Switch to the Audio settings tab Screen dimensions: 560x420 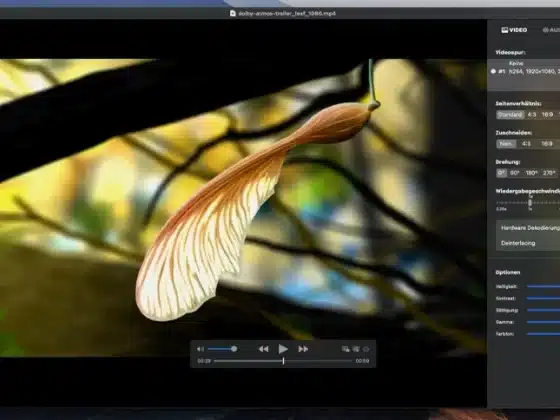coord(551,30)
